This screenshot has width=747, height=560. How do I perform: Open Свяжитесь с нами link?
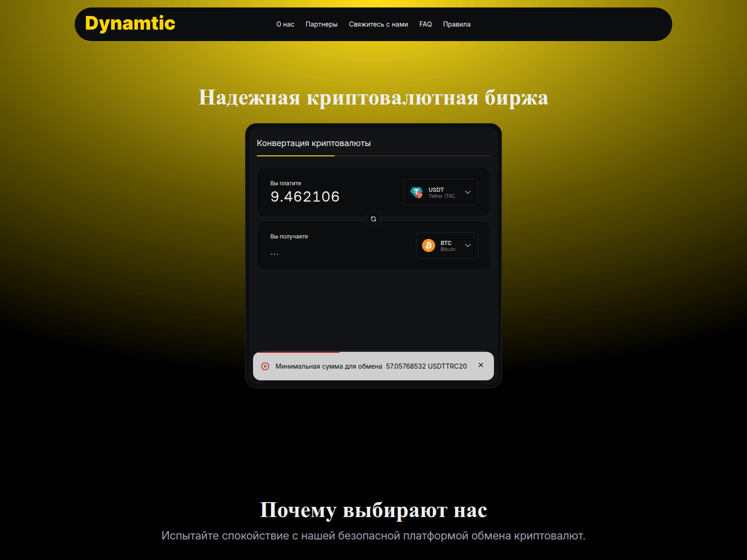(378, 24)
